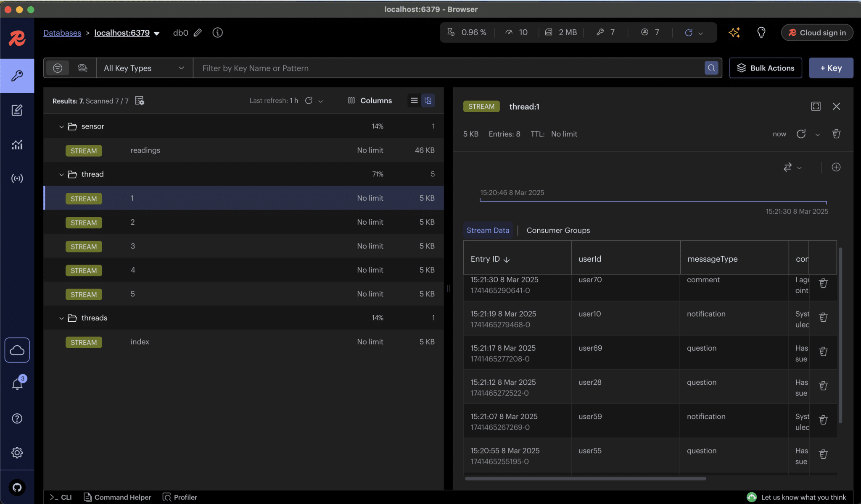The width and height of the screenshot is (861, 504).
Task: Click the stream timestamp range slider
Action: [x=653, y=201]
